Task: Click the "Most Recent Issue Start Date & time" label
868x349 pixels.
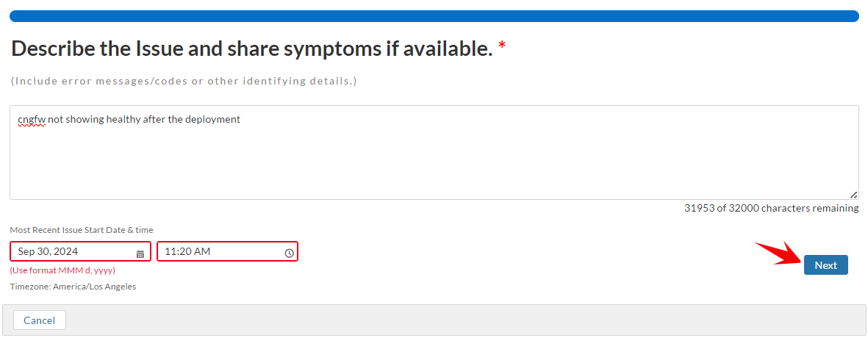Action: [82, 230]
